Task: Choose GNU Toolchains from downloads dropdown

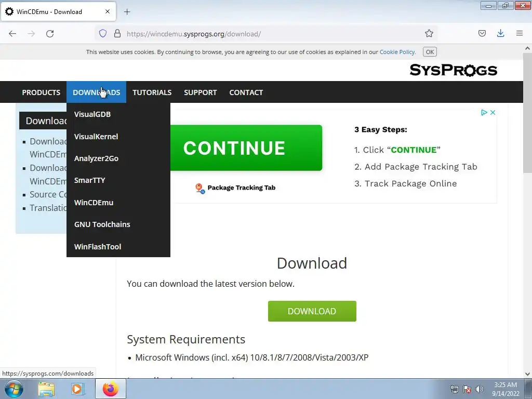Action: [118, 224]
